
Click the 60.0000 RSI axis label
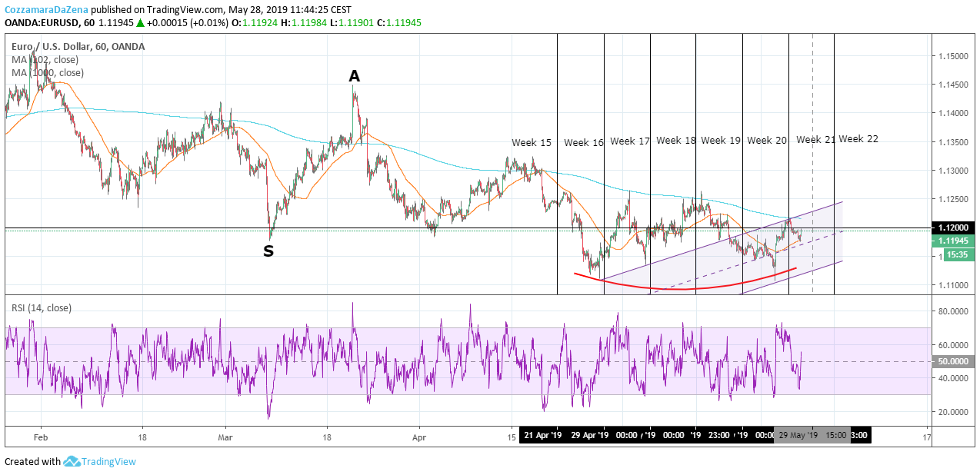952,345
